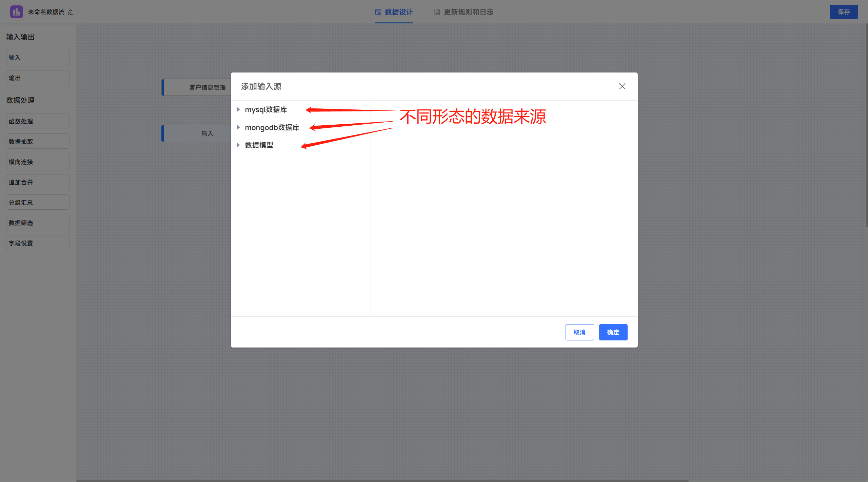Screen dimensions: 868x482
Task: Click the 数据处理 section heading
Action: [20, 100]
